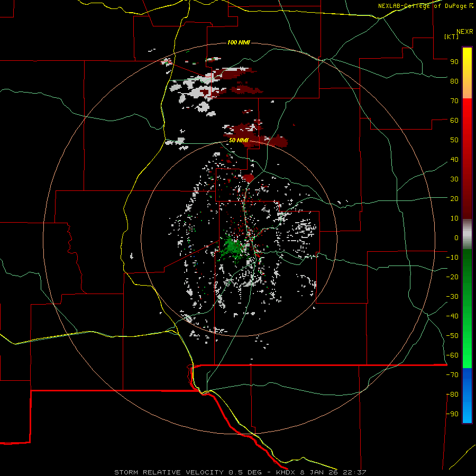The width and height of the screenshot is (476, 476).
Task: Pick the '20' scale label
Action: coord(454,198)
